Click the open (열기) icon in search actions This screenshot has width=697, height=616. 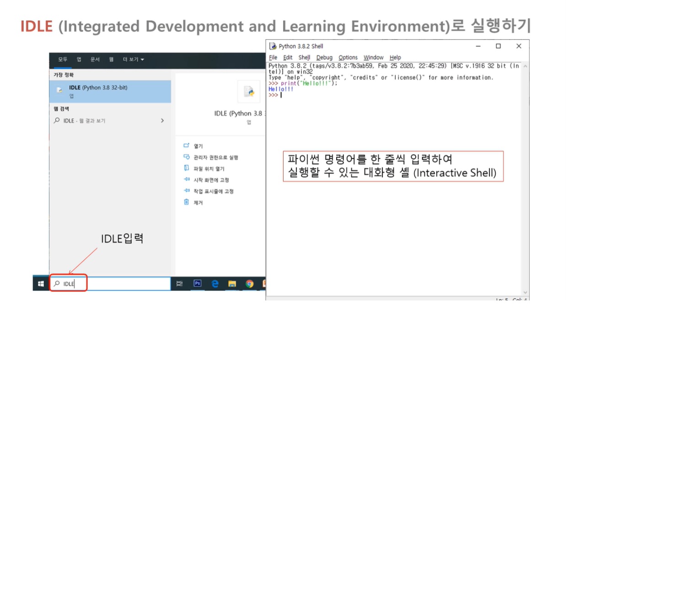[x=187, y=145]
